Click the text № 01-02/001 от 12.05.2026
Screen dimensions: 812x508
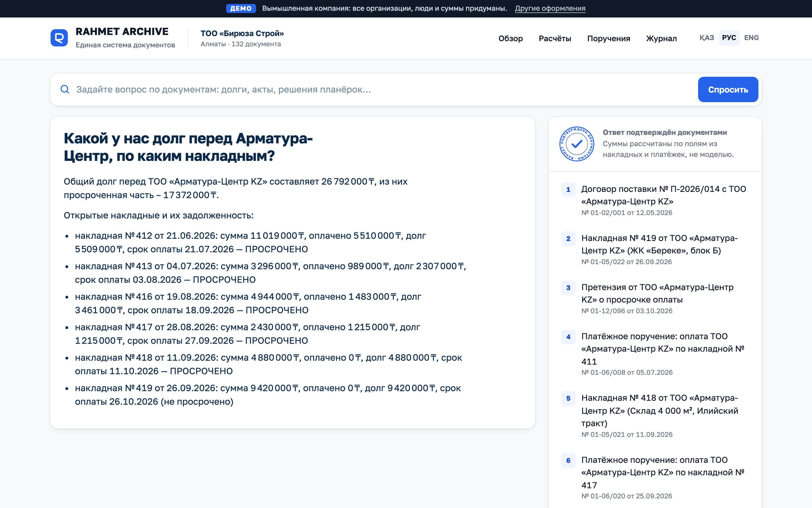pos(626,213)
